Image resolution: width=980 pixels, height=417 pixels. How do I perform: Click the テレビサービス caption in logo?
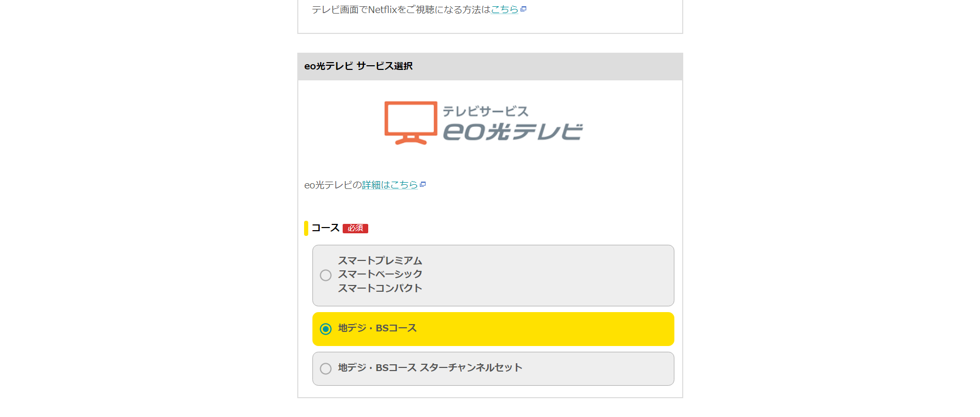point(485,111)
